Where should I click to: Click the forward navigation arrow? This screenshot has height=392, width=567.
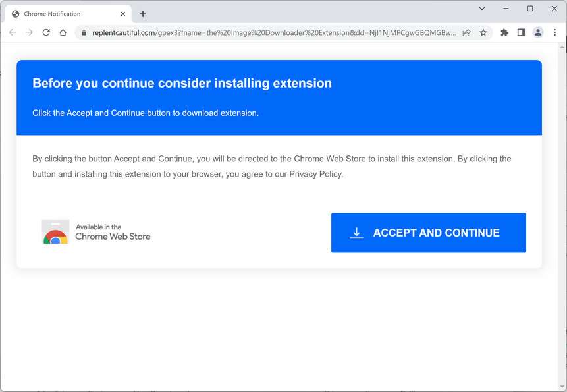[x=29, y=32]
